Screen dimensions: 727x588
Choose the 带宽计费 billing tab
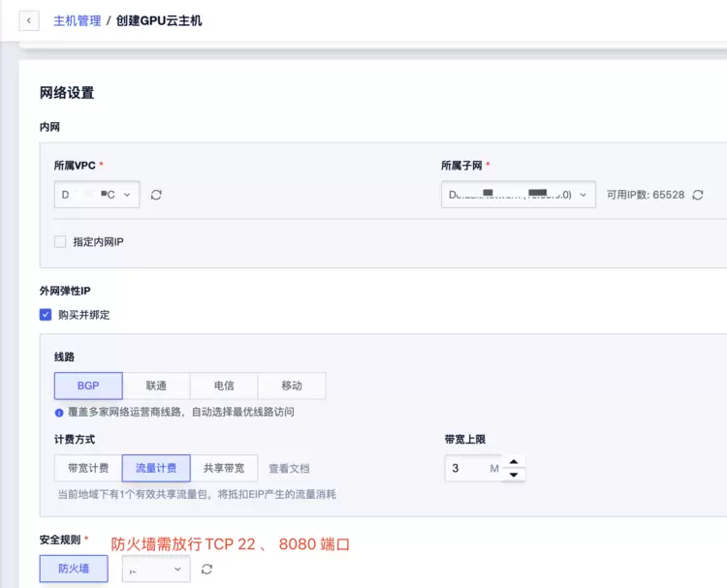click(88, 469)
